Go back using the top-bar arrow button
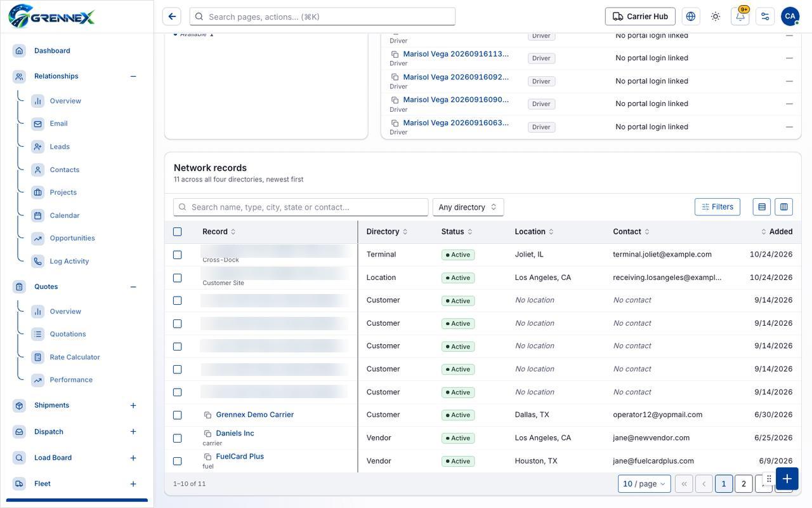This screenshot has width=812, height=508. 172,17
